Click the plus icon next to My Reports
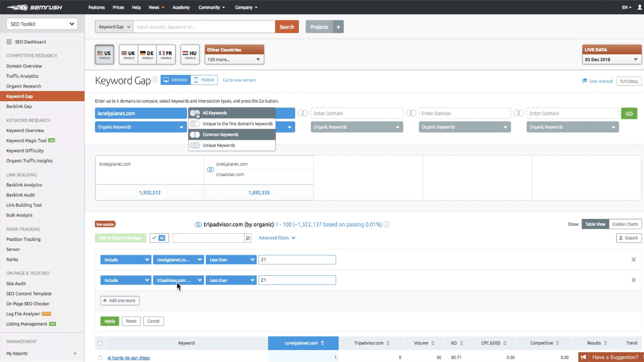The width and height of the screenshot is (644, 362). coord(75,353)
